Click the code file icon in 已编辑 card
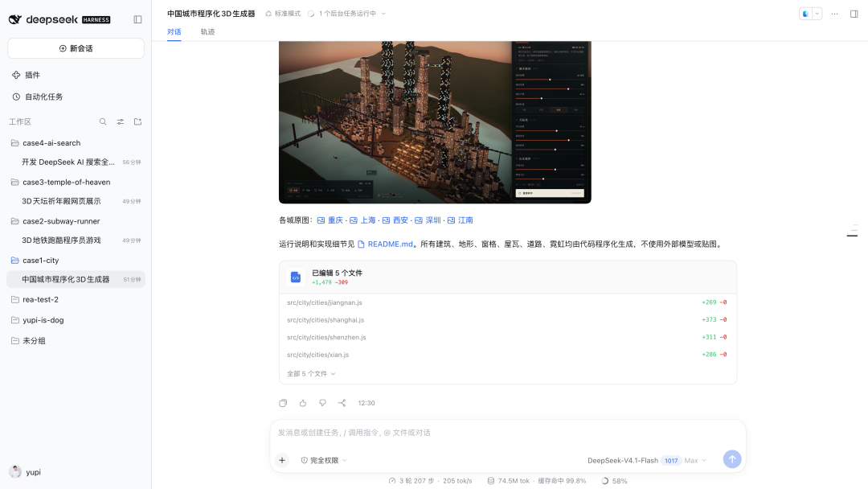 pos(296,277)
